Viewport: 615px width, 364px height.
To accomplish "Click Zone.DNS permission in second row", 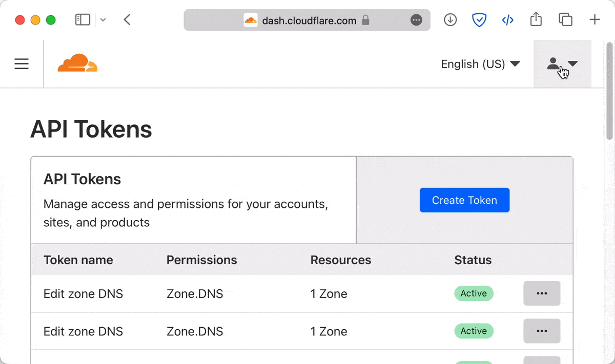I will 195,332.
